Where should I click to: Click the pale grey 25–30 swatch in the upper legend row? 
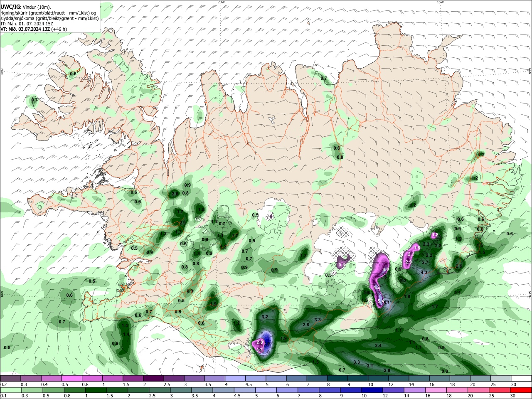point(501,378)
